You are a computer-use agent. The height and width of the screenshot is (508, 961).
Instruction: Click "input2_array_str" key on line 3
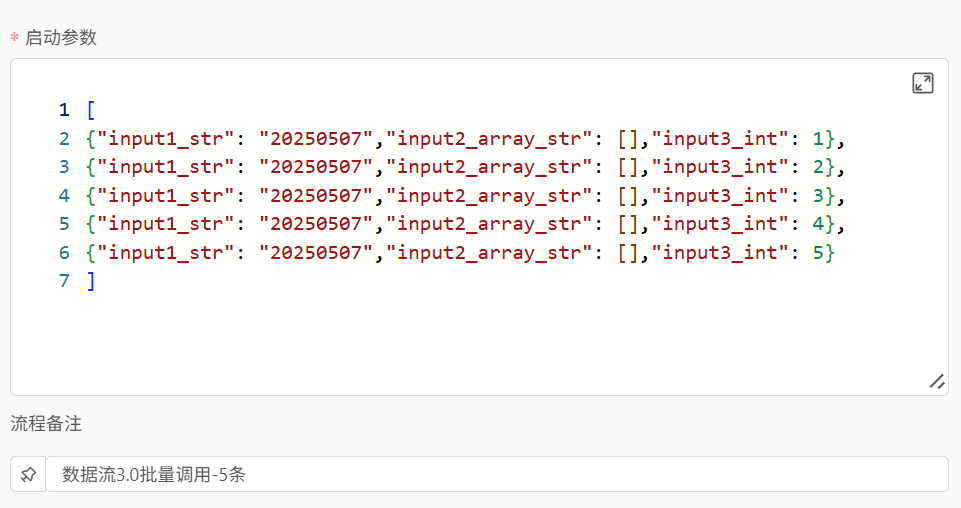coord(489,167)
